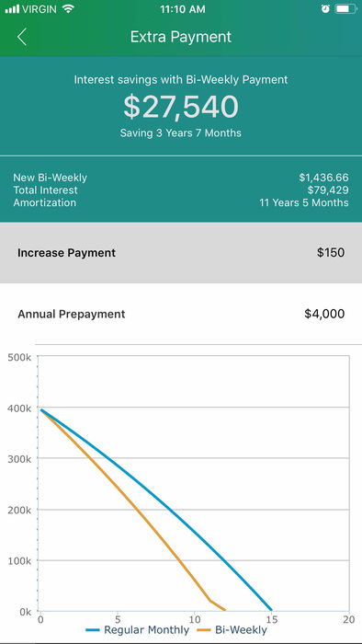Tap the Total Interest $79,429 value
The width and height of the screenshot is (362, 644).
(328, 190)
